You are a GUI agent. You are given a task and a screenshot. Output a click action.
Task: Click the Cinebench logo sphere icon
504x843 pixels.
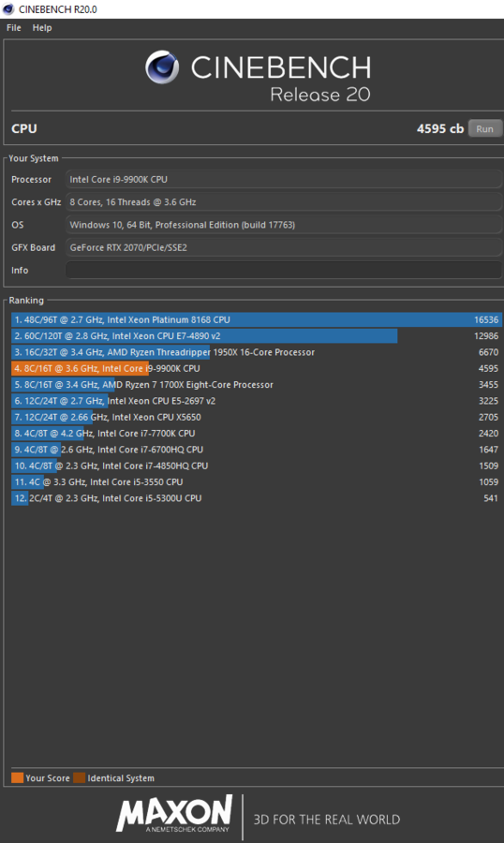tap(162, 67)
